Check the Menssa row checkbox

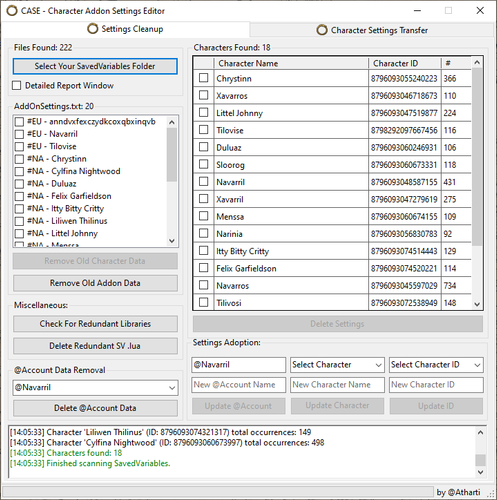coord(204,216)
